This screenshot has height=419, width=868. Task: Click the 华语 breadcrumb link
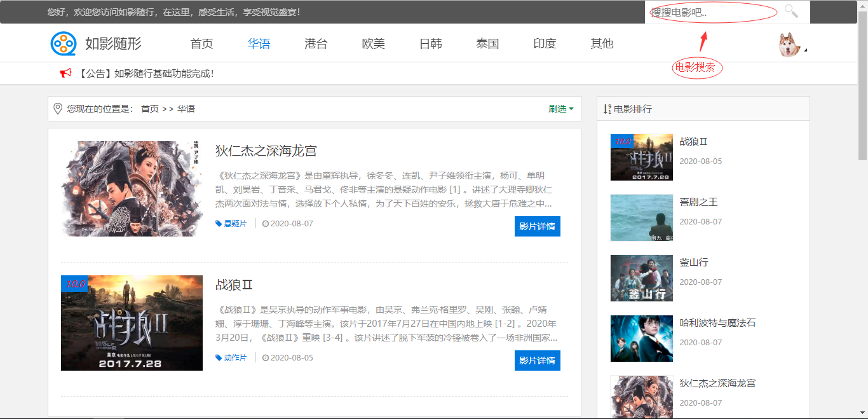186,109
